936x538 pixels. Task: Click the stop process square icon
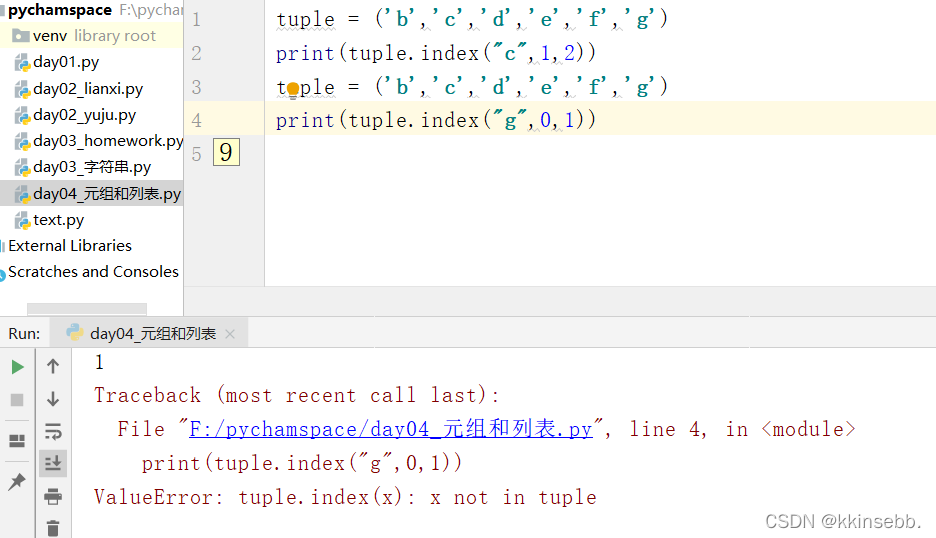tap(17, 399)
